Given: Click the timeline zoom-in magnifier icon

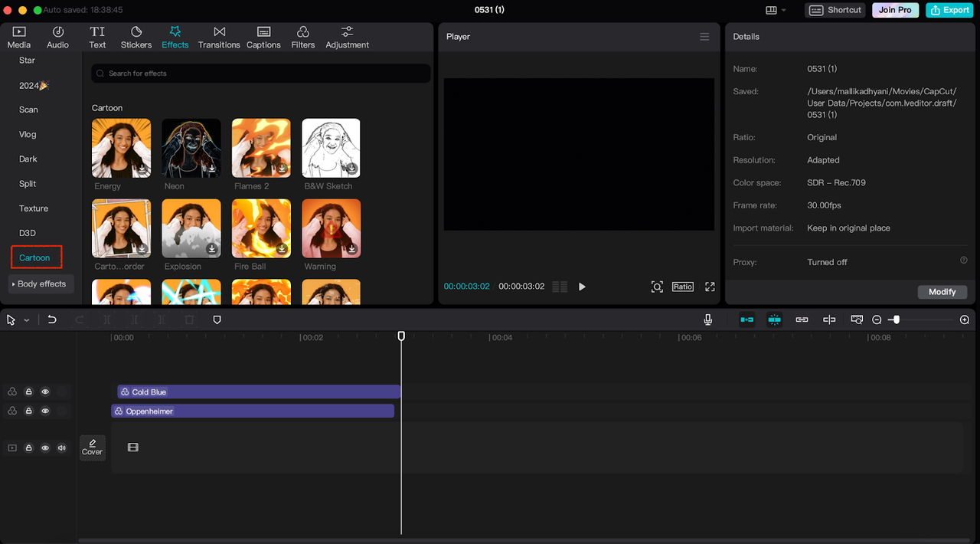Looking at the screenshot, I should [965, 320].
